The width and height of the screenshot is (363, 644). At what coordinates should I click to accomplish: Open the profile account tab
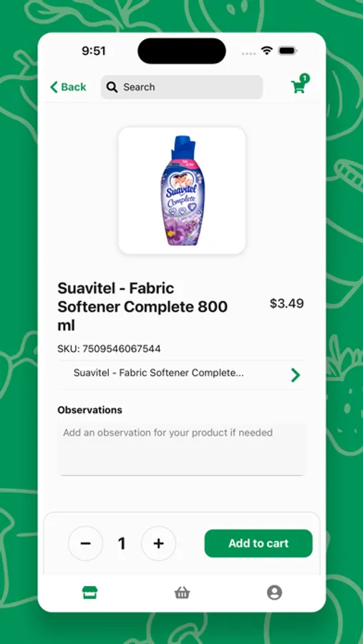(274, 592)
